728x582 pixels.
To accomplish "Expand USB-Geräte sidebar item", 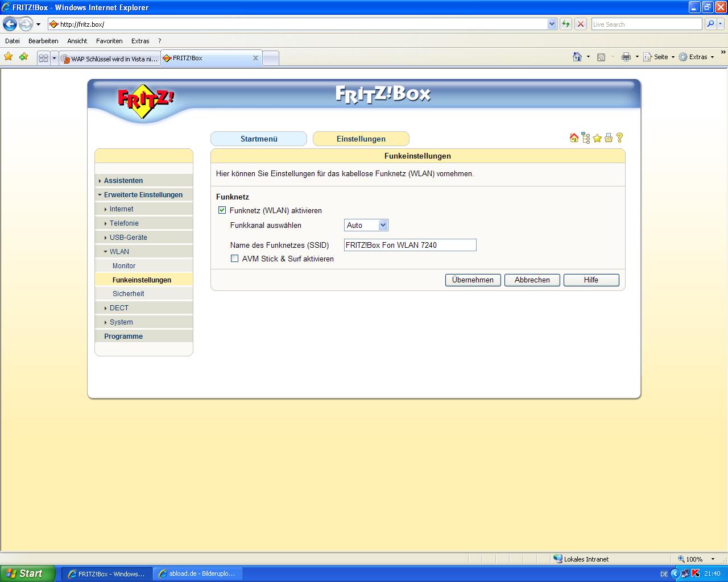I will tap(143, 237).
